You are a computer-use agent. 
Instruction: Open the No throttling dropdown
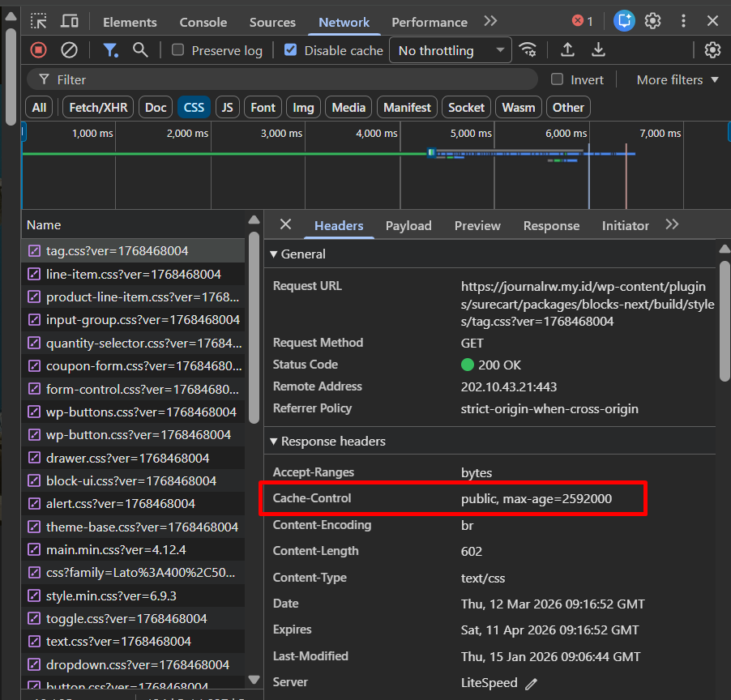pyautogui.click(x=451, y=50)
